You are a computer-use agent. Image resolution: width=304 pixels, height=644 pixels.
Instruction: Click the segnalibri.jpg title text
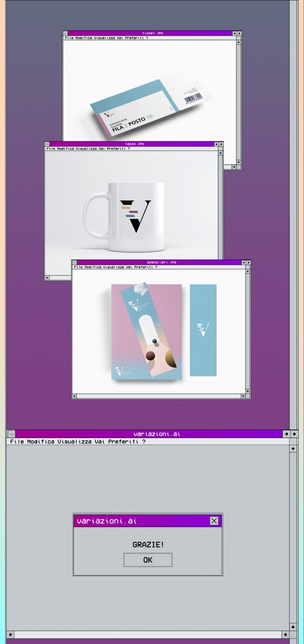coord(161,262)
